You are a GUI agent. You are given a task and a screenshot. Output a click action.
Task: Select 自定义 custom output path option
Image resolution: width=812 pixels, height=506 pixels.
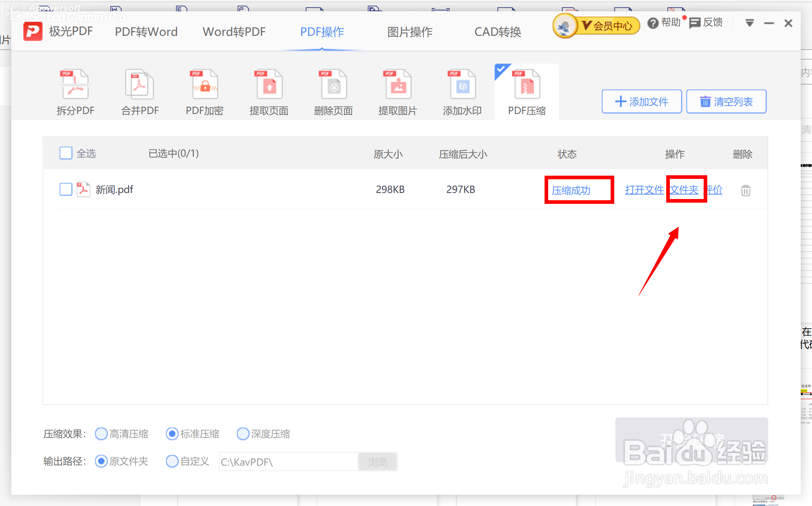[x=172, y=461]
